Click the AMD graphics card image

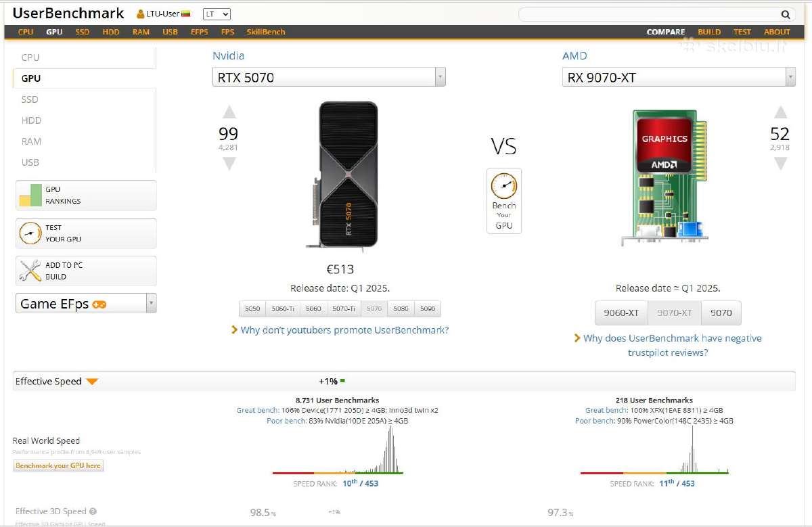[665, 177]
